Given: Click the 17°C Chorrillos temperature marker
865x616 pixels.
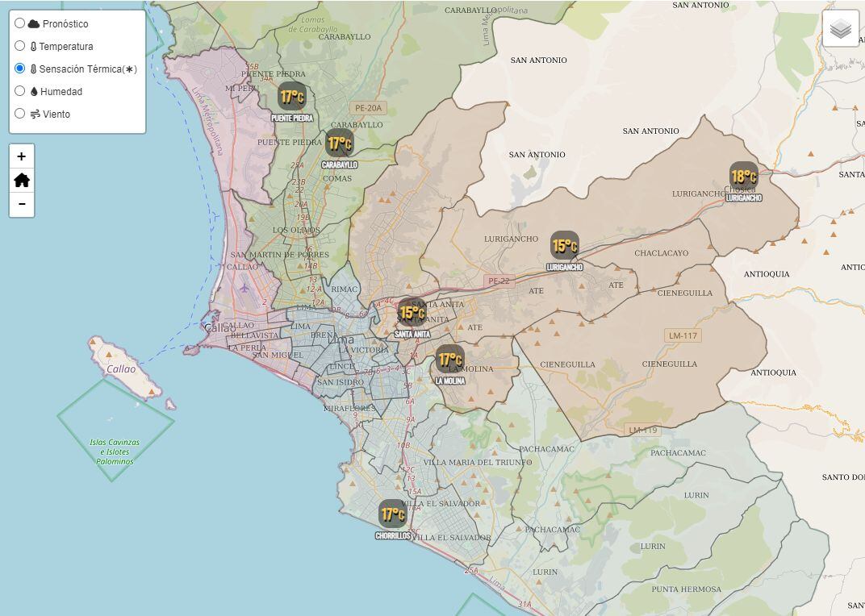Looking at the screenshot, I should (x=391, y=513).
